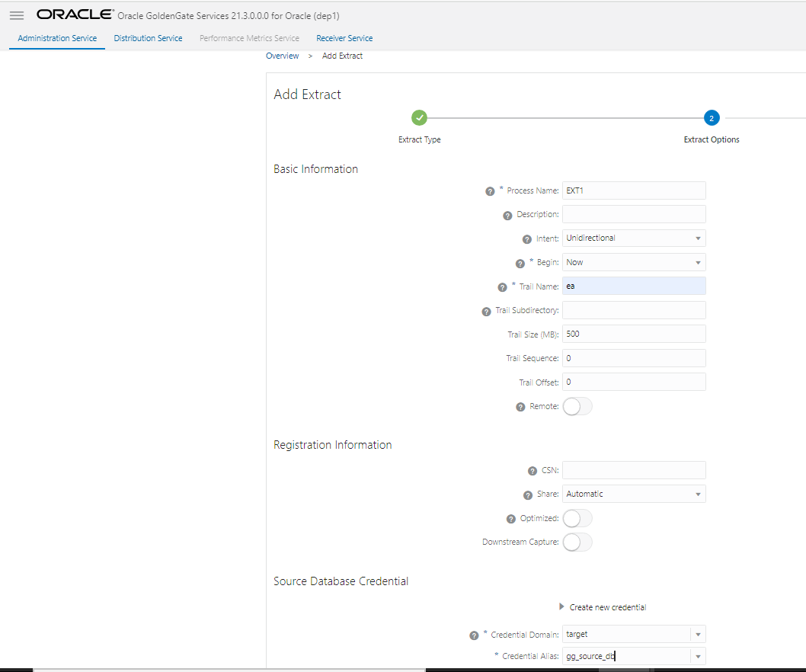Show help icon for Begin
806x672 pixels.
[x=520, y=264]
